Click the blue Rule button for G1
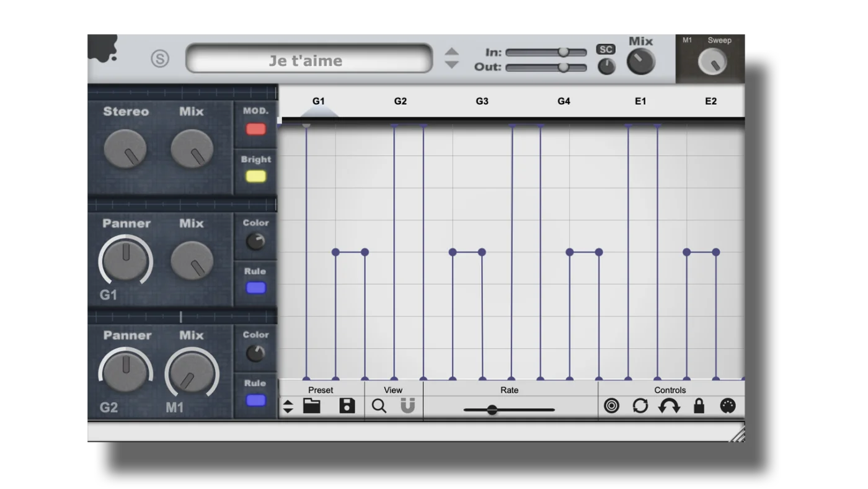Viewport: 868px width, 489px height. (255, 287)
